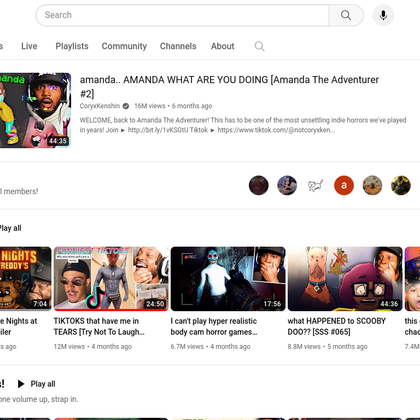Open the second member avatar

point(287,185)
